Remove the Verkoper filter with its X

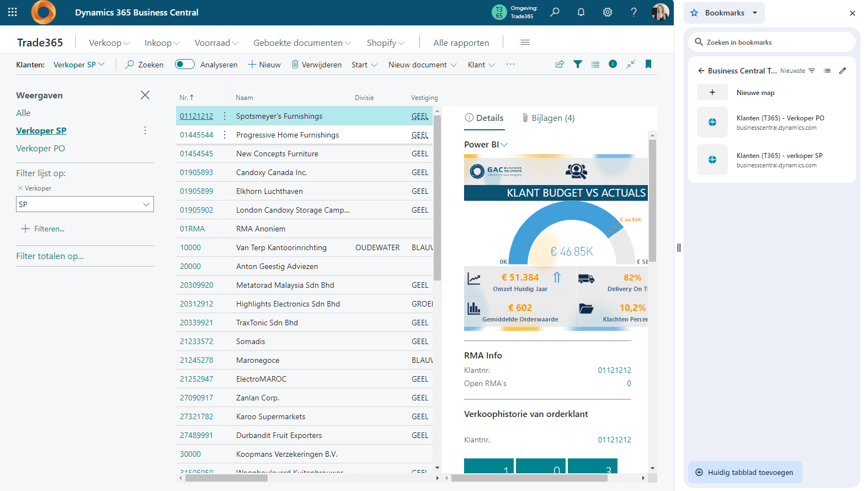point(20,188)
